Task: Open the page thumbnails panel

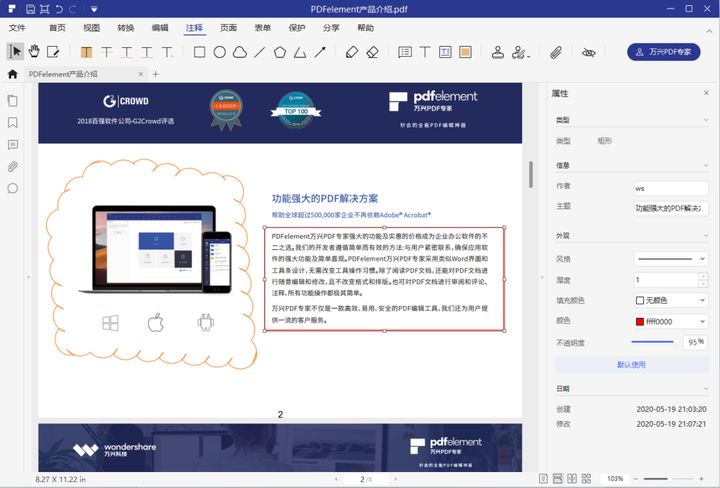Action: coord(13,101)
